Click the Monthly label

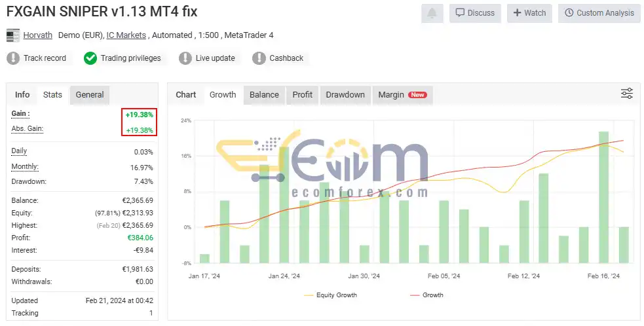25,167
